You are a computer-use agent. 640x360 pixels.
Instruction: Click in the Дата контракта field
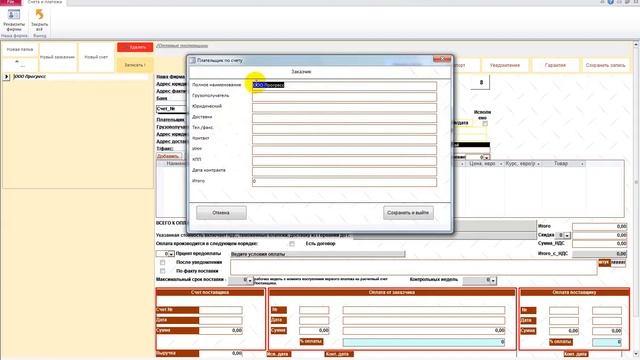(344, 171)
